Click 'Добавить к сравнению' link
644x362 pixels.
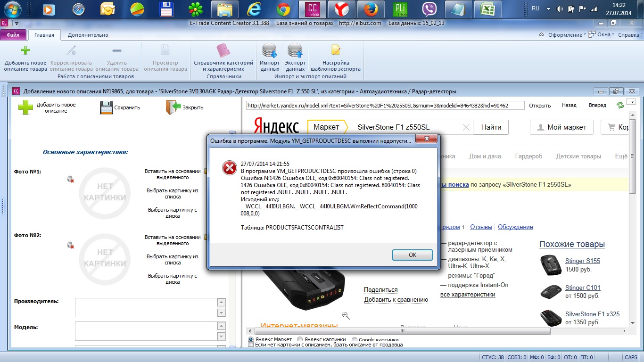(396, 300)
